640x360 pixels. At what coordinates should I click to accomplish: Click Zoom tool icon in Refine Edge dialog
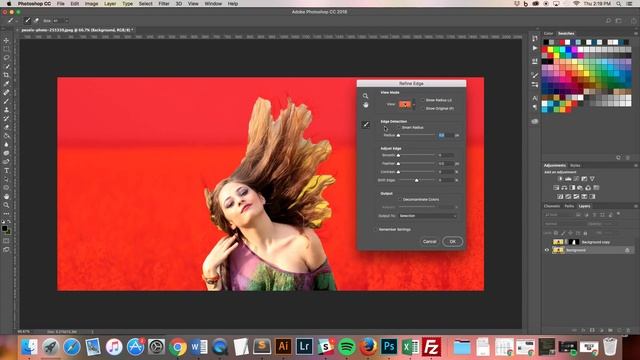pos(365,96)
